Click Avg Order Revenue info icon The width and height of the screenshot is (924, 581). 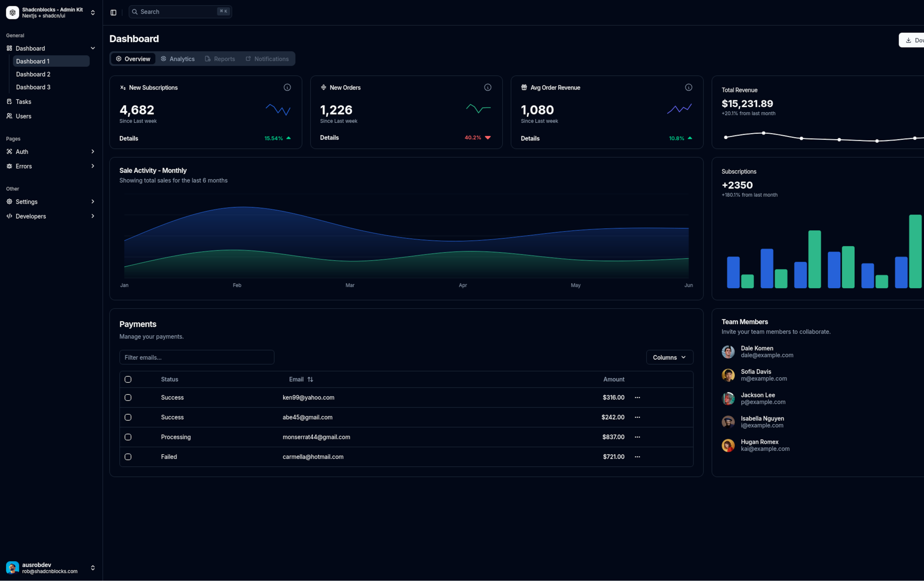coord(688,87)
